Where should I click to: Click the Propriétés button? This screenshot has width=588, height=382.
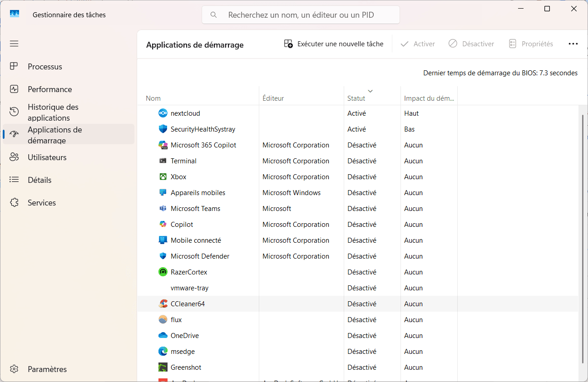click(531, 44)
